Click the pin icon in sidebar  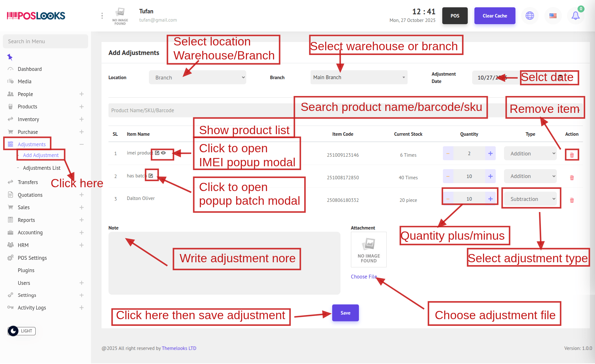(10, 57)
